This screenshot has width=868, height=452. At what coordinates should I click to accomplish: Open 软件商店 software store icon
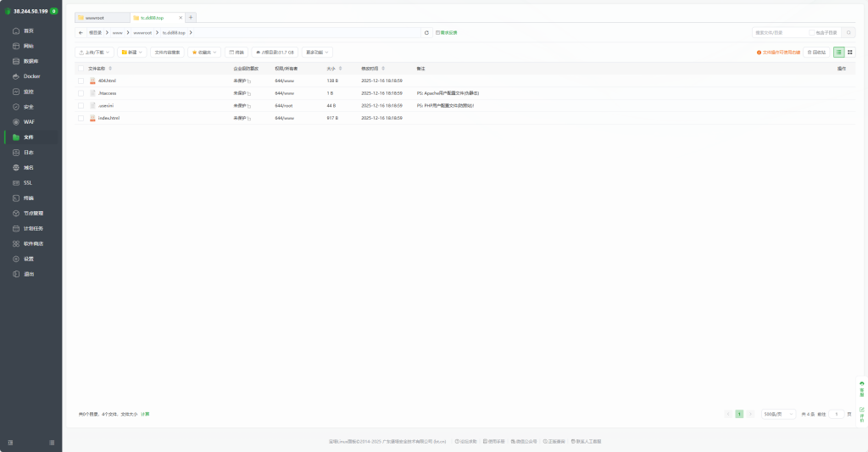click(16, 243)
